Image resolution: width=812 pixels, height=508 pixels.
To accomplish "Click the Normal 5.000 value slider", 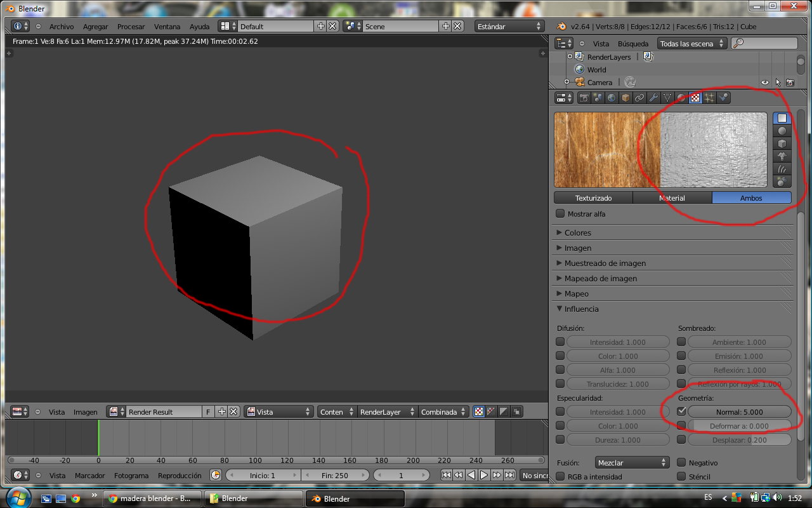I will [x=739, y=412].
